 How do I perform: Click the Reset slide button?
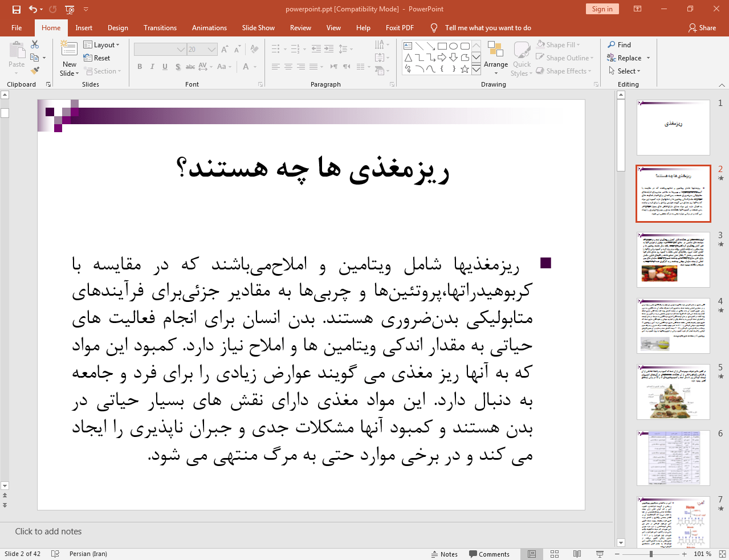[97, 58]
